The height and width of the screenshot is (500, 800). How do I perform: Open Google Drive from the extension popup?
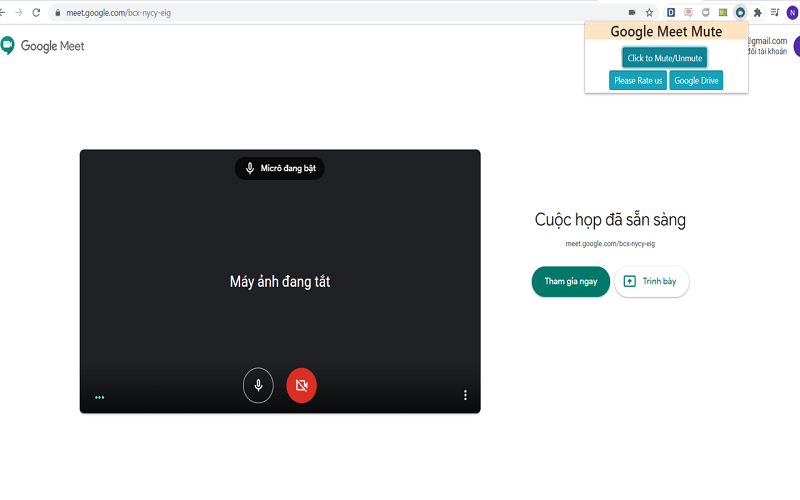pos(696,81)
